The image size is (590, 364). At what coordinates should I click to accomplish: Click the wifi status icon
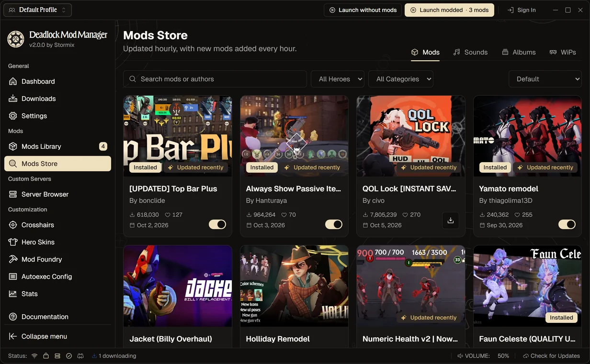click(x=34, y=356)
